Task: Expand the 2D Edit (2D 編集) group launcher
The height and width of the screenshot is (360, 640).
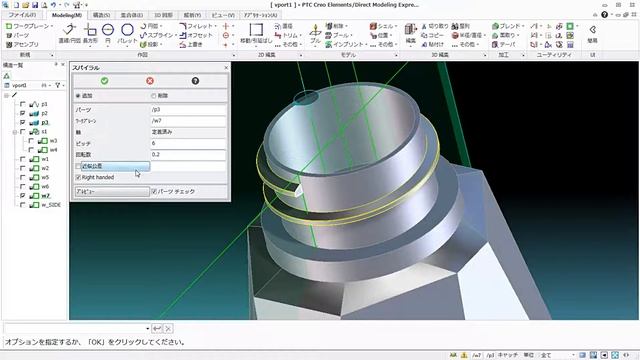Action: coord(301,55)
